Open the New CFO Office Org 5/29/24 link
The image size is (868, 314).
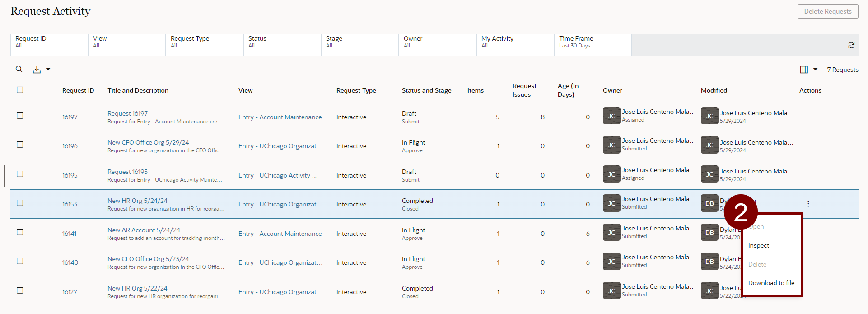148,142
